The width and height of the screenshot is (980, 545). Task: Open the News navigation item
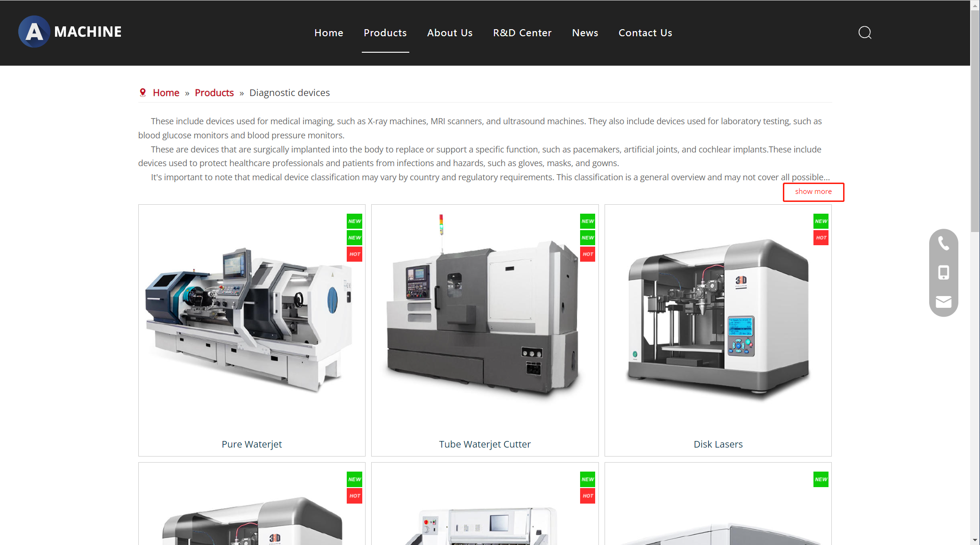(x=585, y=33)
